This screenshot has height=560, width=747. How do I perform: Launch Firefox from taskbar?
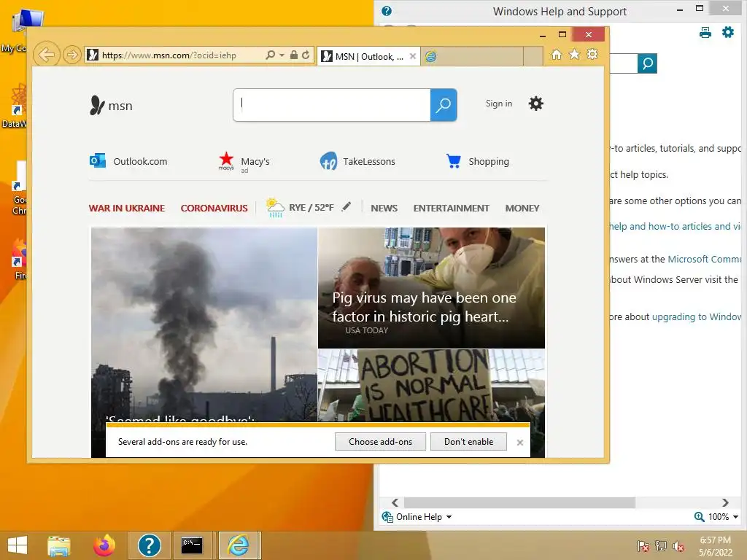click(104, 545)
